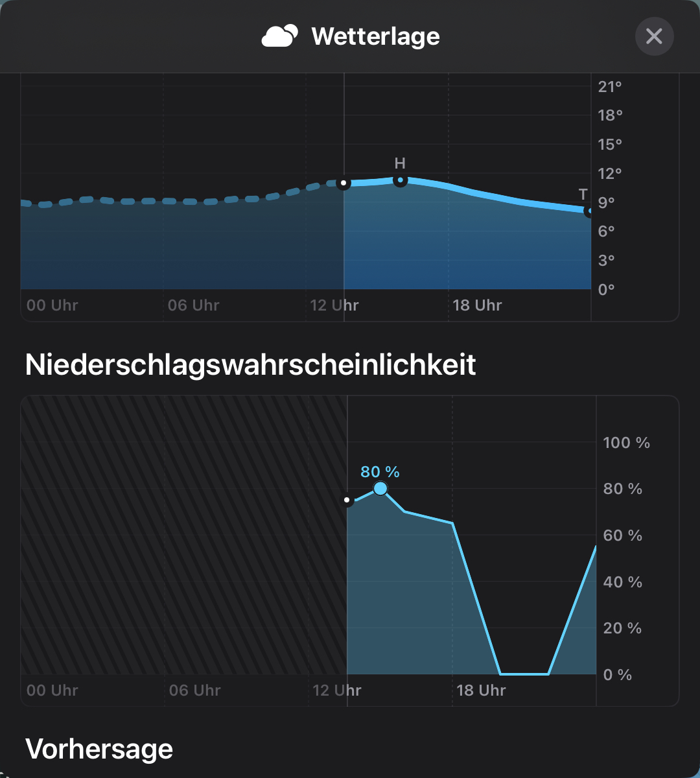Click the 60 % axis label

pyautogui.click(x=622, y=536)
